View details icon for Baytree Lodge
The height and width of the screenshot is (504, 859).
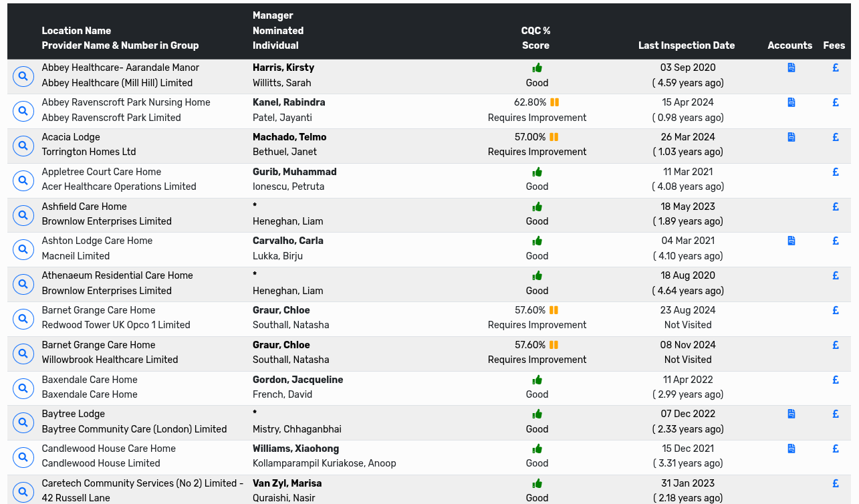click(23, 422)
